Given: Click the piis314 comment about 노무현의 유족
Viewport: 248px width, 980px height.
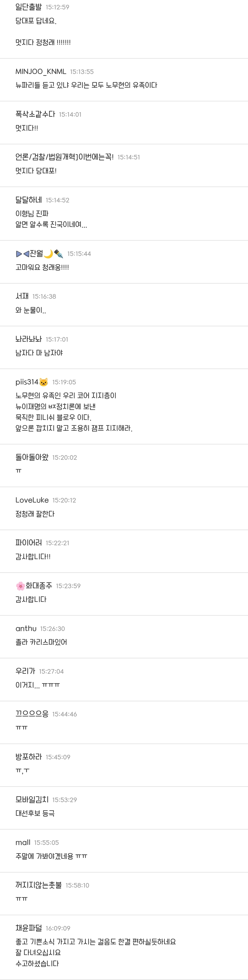Looking at the screenshot, I should 74,412.
